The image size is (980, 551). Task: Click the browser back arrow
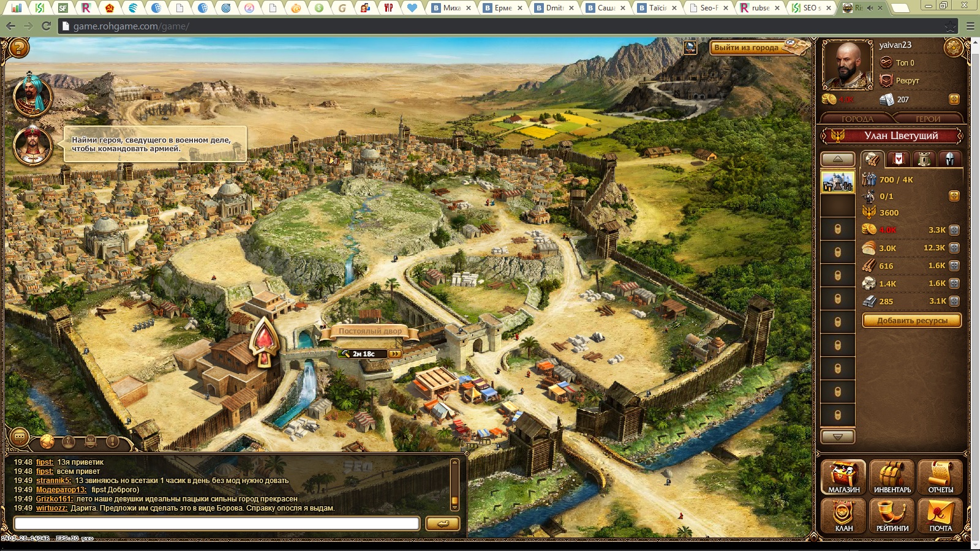(x=10, y=26)
